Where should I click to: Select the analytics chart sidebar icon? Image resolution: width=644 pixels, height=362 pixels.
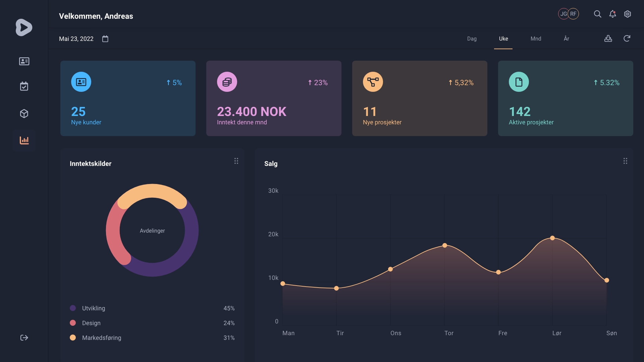click(24, 140)
